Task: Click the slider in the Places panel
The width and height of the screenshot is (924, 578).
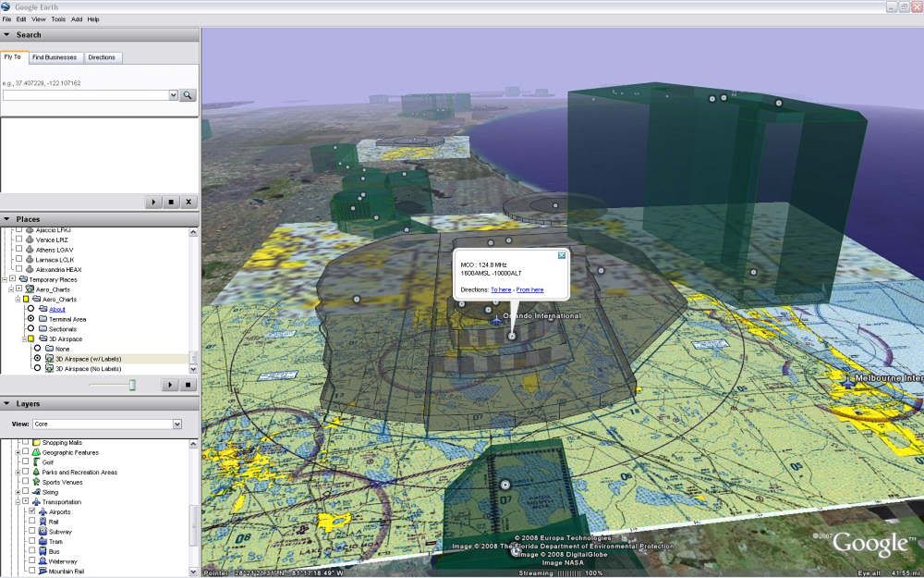Action: coord(131,384)
